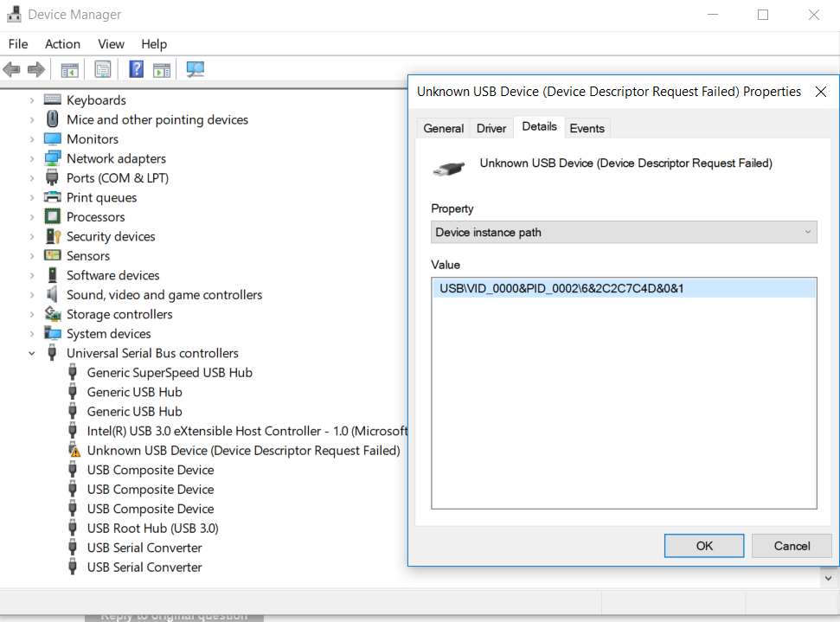
Task: Expand the Security devices node
Action: 32,236
